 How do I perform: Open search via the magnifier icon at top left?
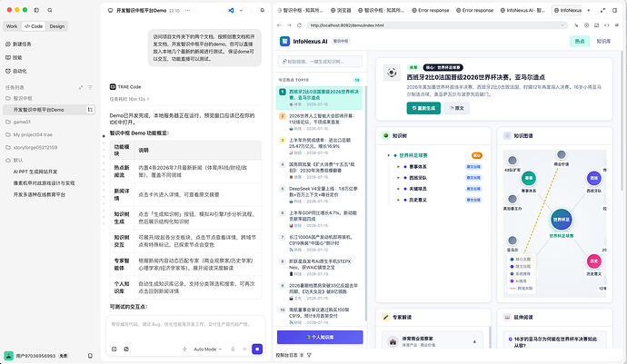(x=50, y=10)
